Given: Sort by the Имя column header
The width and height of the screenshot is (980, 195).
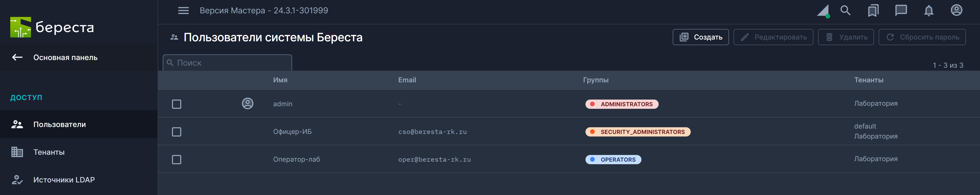Looking at the screenshot, I should click(x=280, y=80).
